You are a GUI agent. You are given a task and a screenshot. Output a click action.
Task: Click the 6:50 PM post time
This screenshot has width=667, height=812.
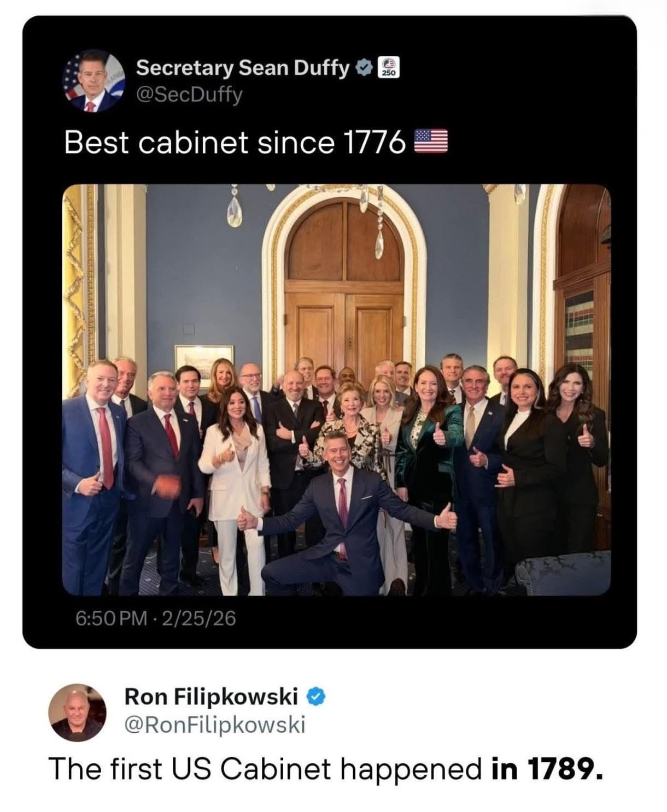(x=111, y=618)
